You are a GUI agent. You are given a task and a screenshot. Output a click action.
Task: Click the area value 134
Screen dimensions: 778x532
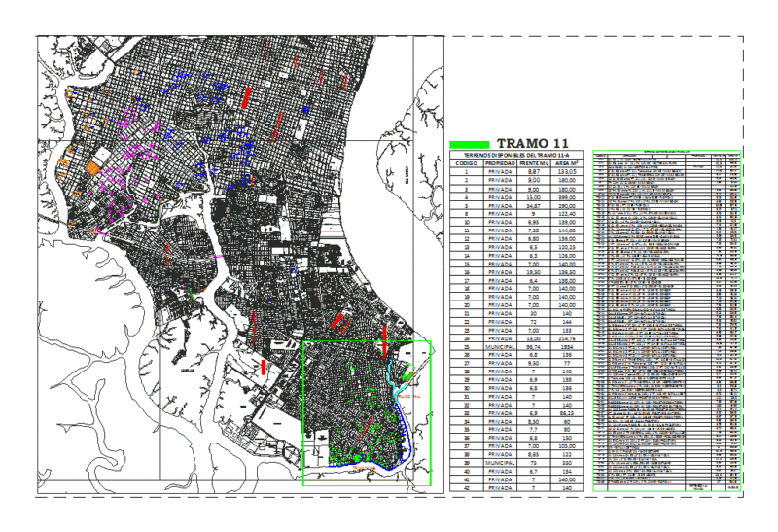(x=566, y=471)
